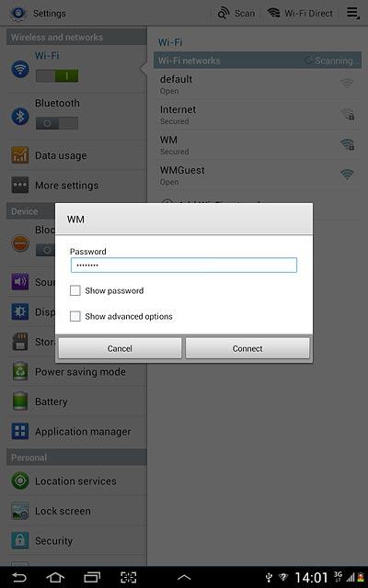The width and height of the screenshot is (368, 588).
Task: Focus the Password input field
Action: pyautogui.click(x=184, y=266)
